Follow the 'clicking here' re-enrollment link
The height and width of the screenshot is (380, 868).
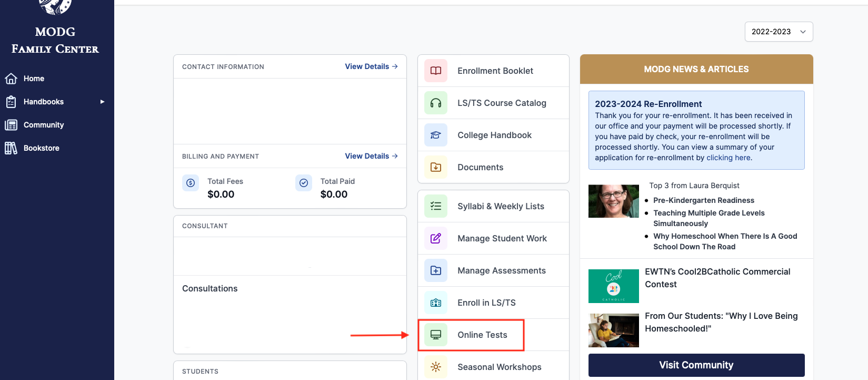click(729, 158)
